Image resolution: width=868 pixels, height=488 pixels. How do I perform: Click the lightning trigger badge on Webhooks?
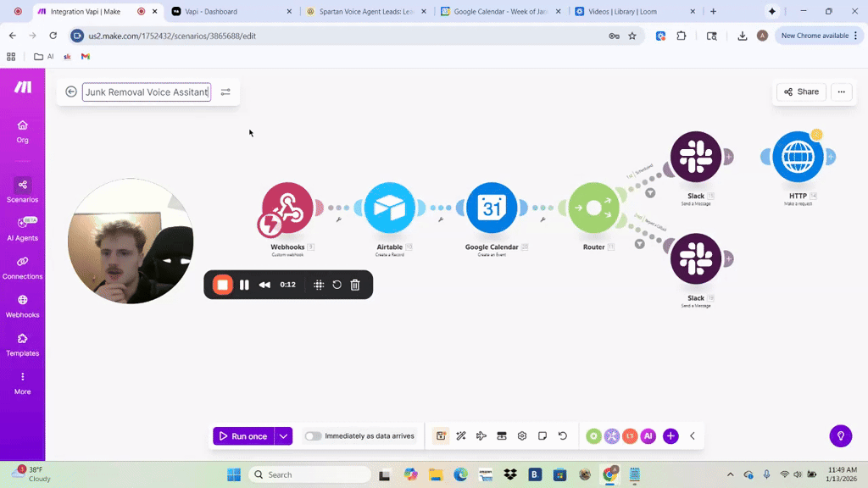(x=270, y=225)
